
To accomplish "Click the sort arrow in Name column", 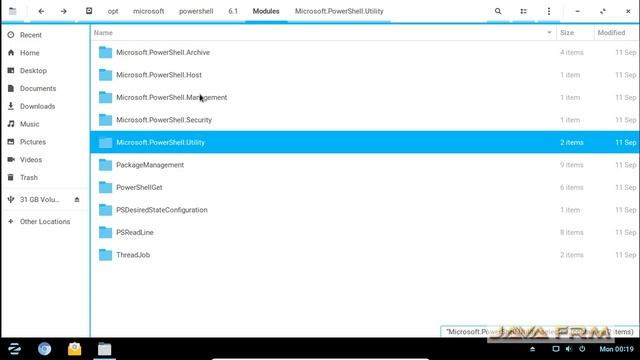I will point(549,33).
